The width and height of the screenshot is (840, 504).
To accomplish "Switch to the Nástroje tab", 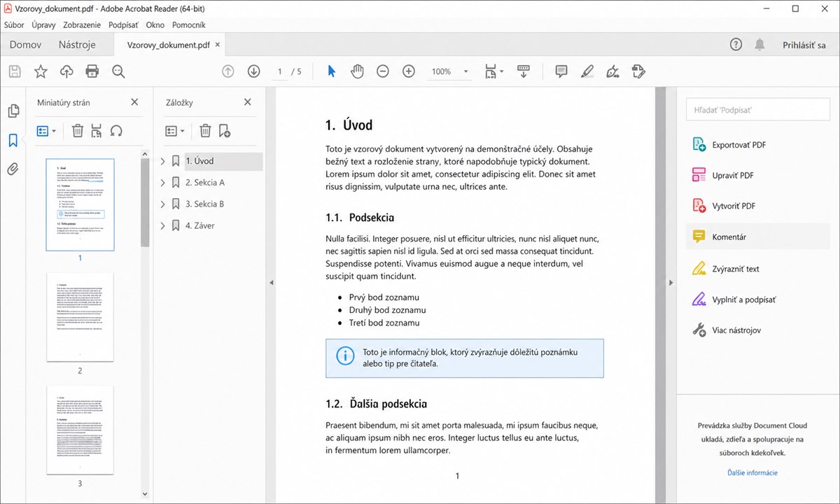I will [x=77, y=45].
